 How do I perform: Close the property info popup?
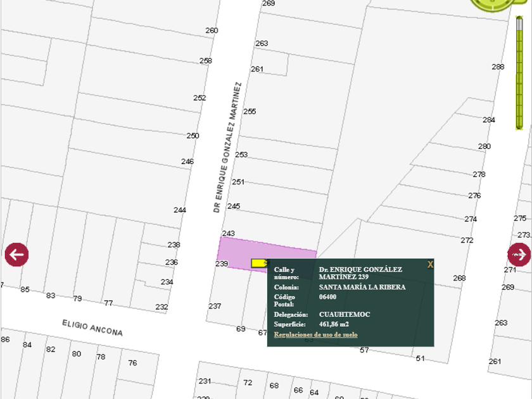point(430,264)
